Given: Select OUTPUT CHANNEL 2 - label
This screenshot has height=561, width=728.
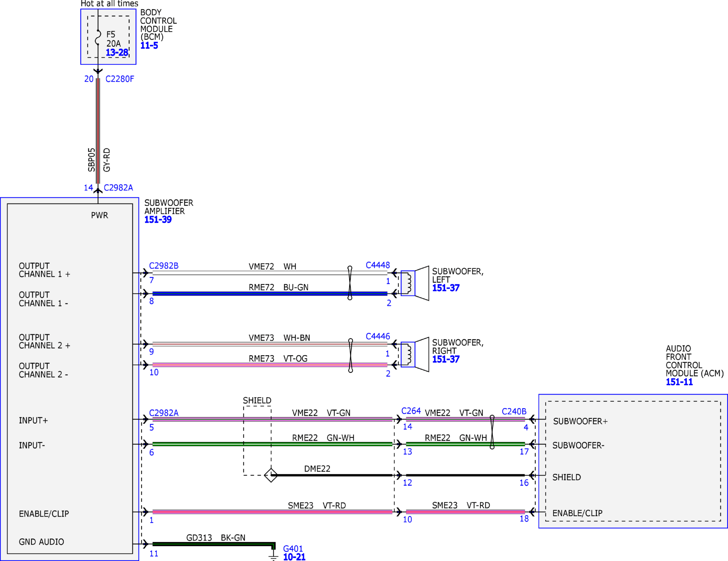Looking at the screenshot, I should pos(43,370).
